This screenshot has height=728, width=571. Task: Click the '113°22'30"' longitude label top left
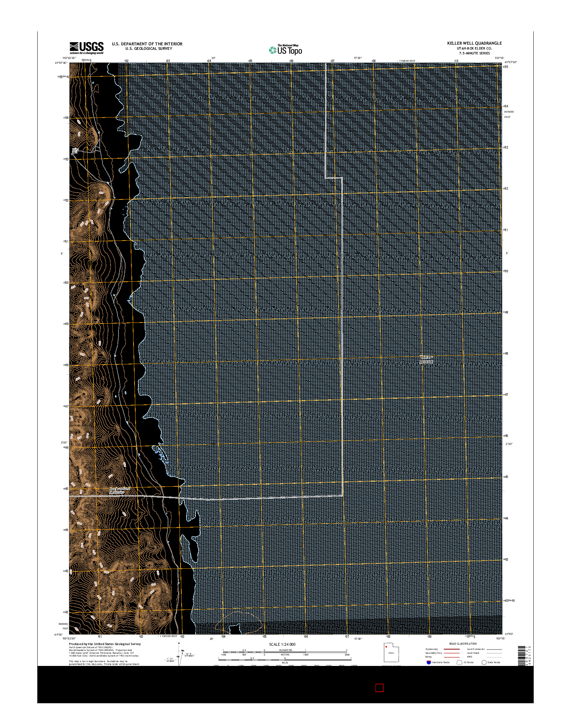point(69,58)
